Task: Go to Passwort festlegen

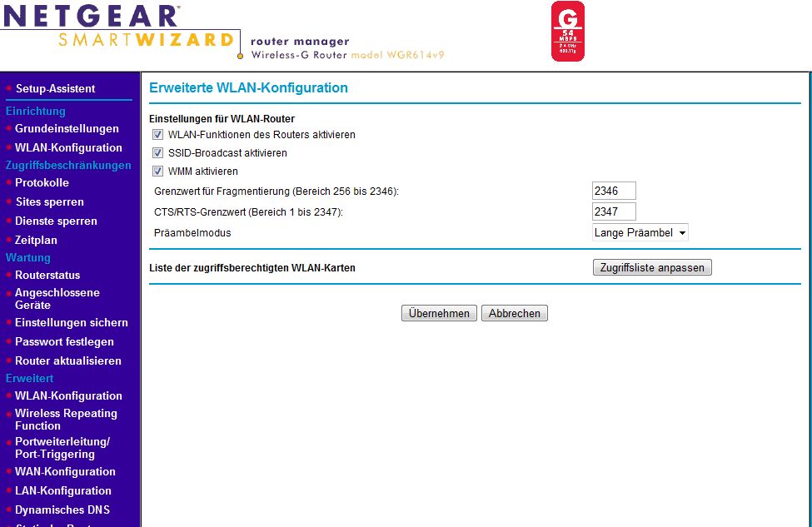Action: (x=64, y=341)
